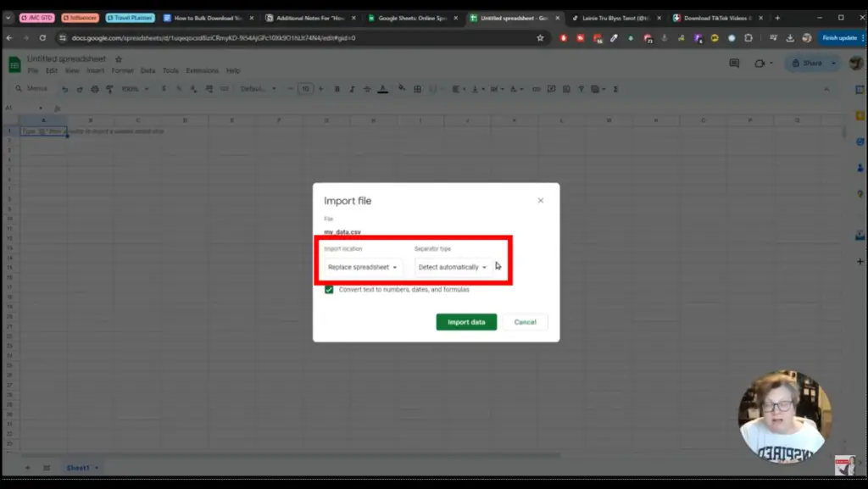Image resolution: width=868 pixels, height=489 pixels.
Task: Open the Import location dropdown
Action: pos(363,267)
